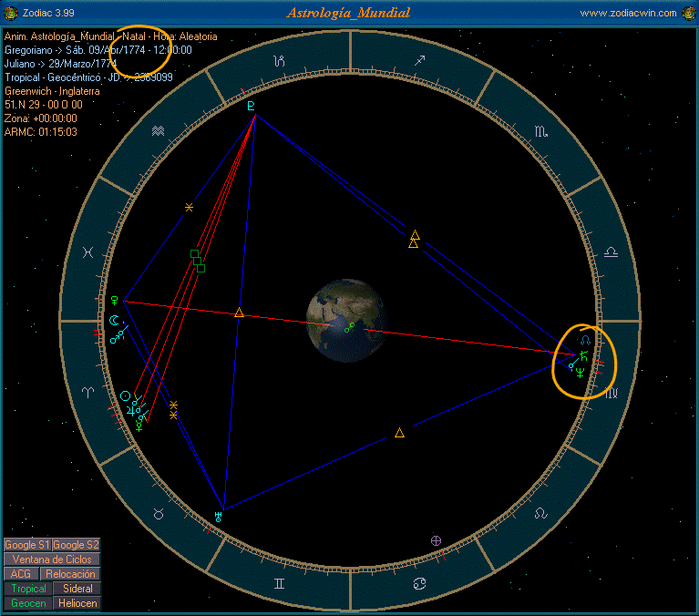Click the Pluto glyph atop the chart
Screen dimensions: 699x616
(x=252, y=107)
